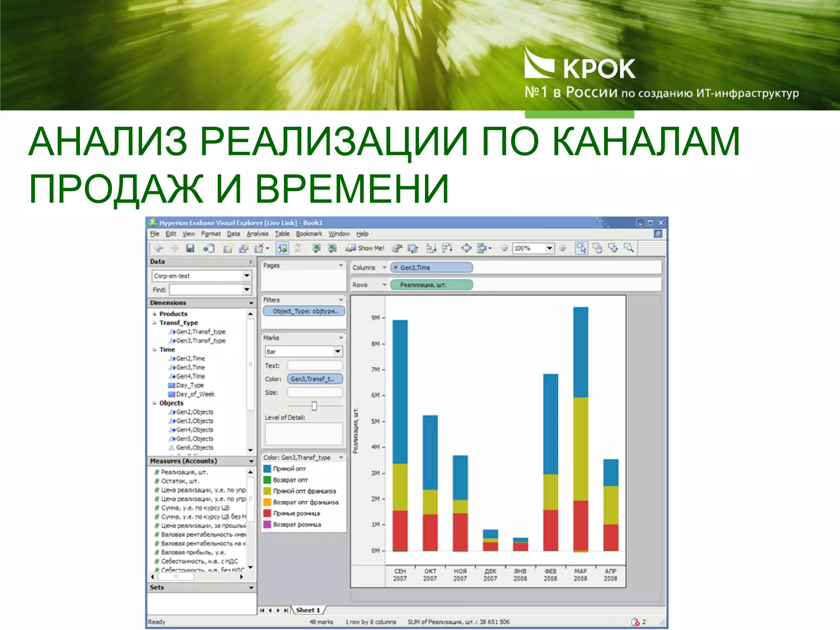The image size is (840, 630).
Task: Click the Save disk icon in toolbar
Action: coord(190,248)
